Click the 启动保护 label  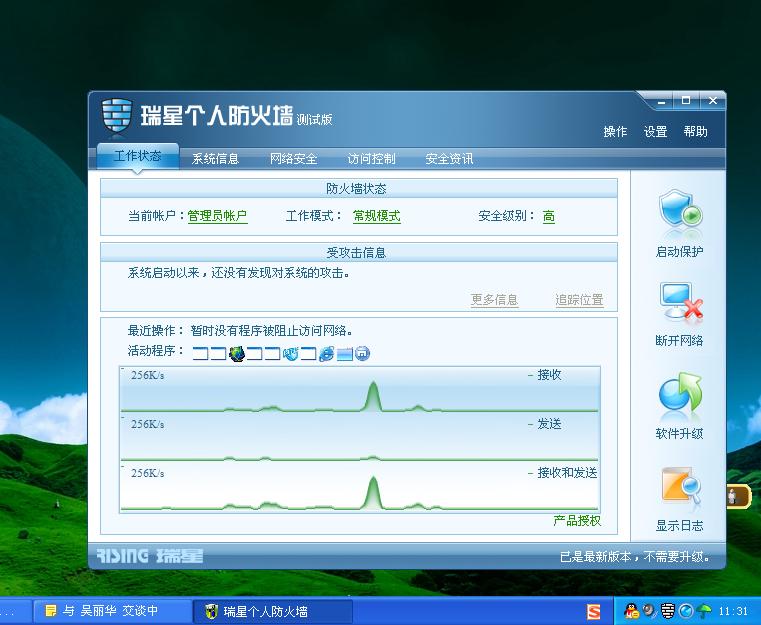click(x=679, y=252)
